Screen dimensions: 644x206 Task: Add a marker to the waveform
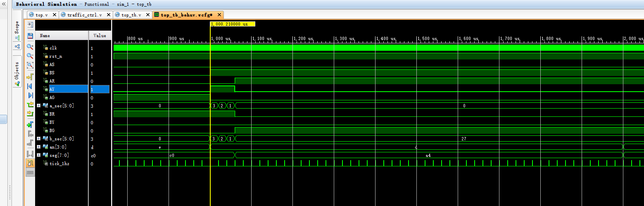[x=30, y=124]
